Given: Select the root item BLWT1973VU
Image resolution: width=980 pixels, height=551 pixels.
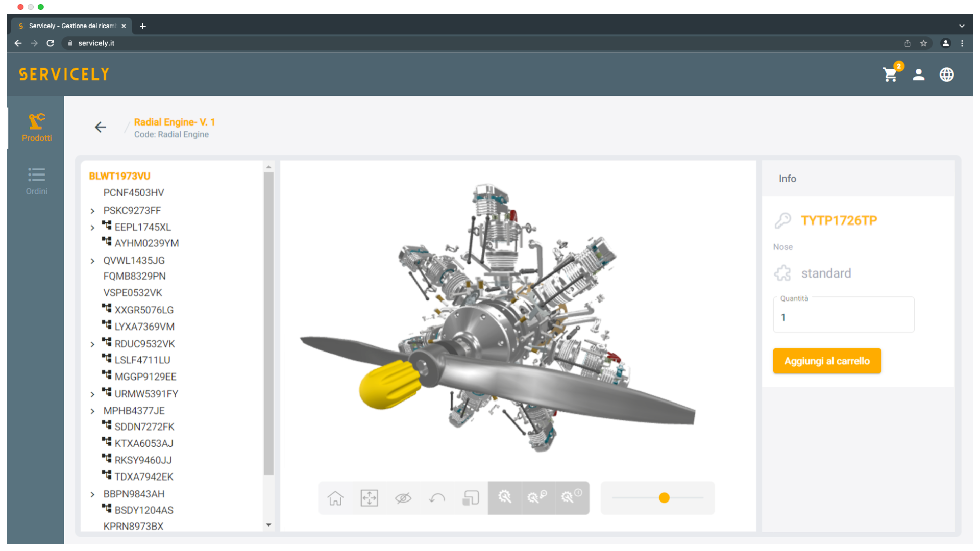Looking at the screenshot, I should point(119,176).
